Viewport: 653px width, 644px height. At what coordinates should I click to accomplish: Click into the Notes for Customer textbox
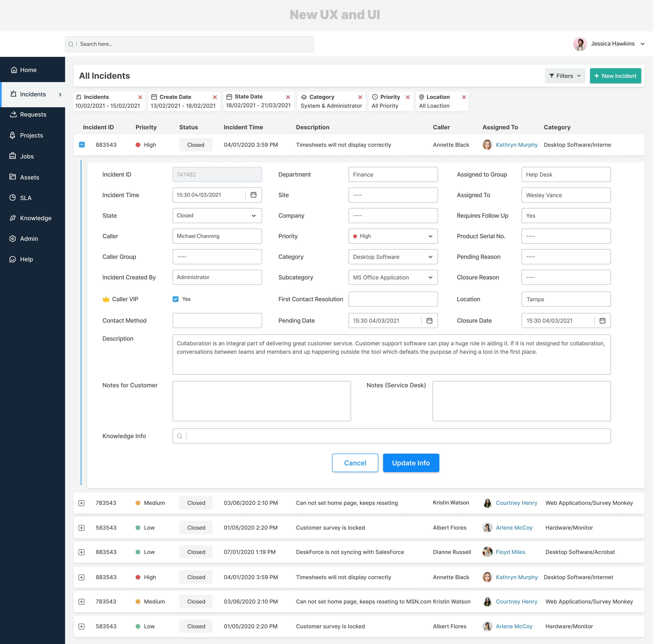pos(262,401)
